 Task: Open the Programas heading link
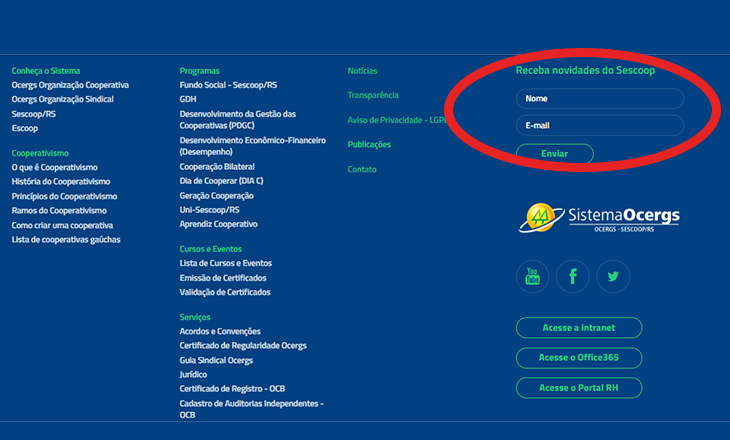200,71
